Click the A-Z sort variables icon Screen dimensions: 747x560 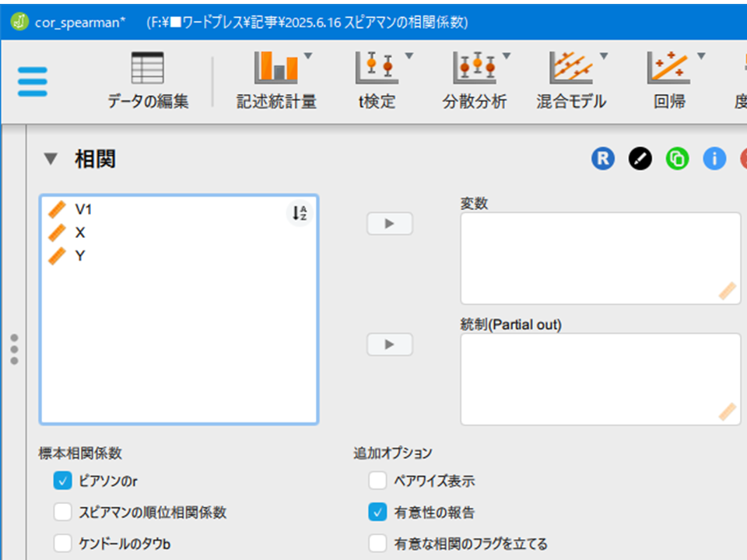(299, 213)
